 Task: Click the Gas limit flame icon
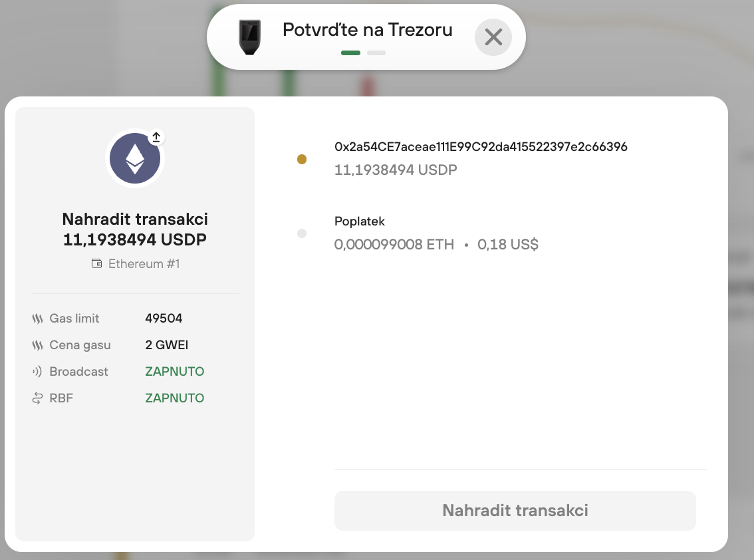click(37, 319)
